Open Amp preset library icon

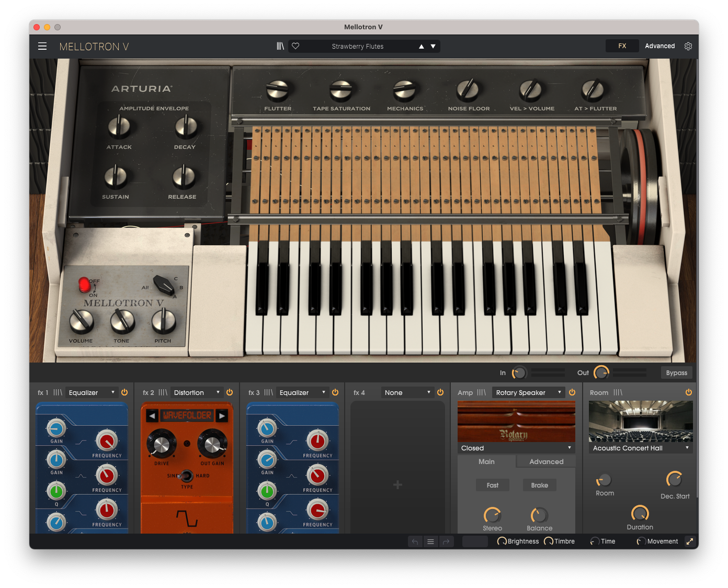point(482,392)
